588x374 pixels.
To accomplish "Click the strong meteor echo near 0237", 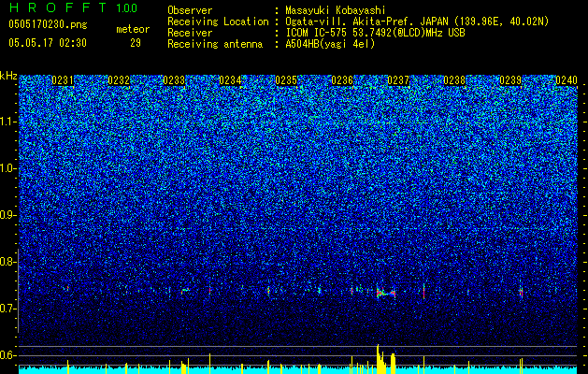I will 386,293.
